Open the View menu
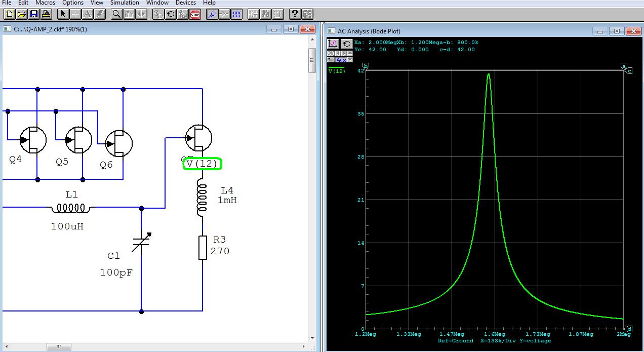644x352 pixels. (97, 3)
